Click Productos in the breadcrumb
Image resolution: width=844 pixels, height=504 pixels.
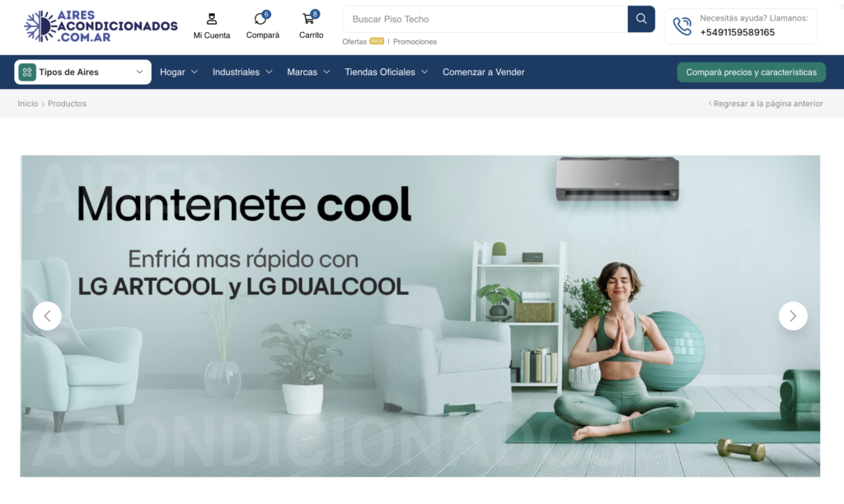[67, 103]
